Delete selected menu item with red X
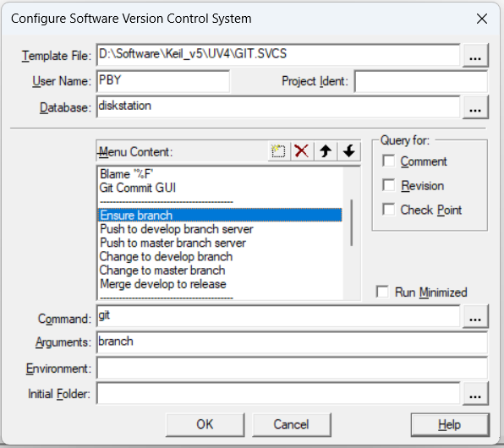This screenshot has height=448, width=504. click(302, 151)
